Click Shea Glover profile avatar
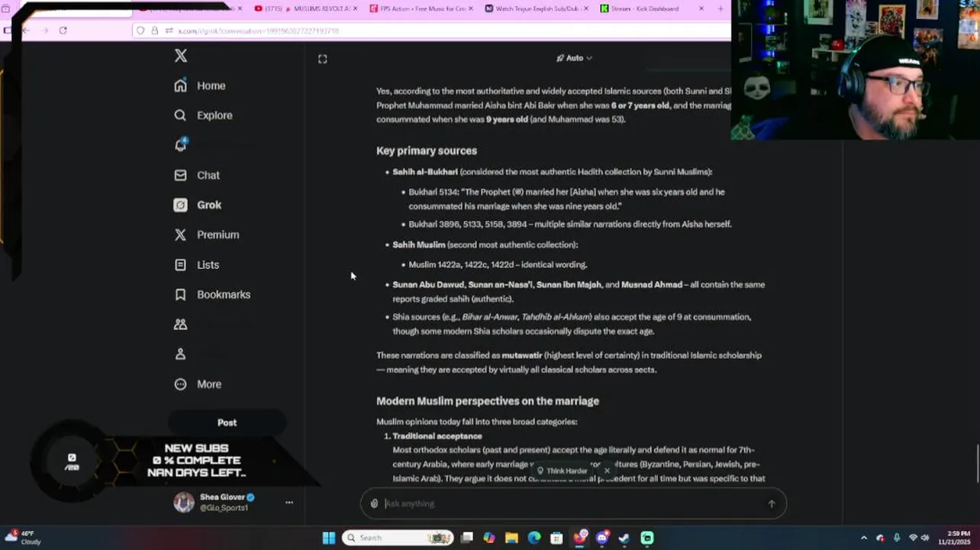The width and height of the screenshot is (980, 550). tap(184, 502)
